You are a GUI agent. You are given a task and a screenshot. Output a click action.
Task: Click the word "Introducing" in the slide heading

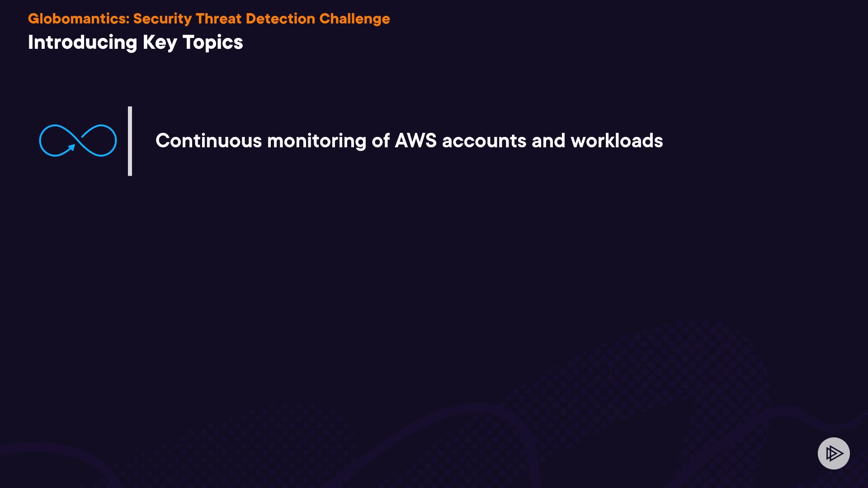[82, 42]
